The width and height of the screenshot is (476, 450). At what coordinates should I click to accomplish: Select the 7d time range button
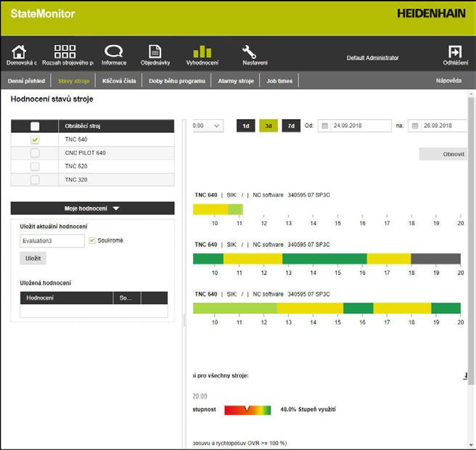tap(291, 126)
